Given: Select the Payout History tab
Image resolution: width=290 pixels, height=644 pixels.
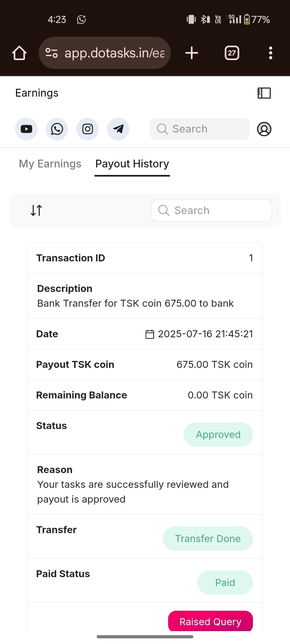Looking at the screenshot, I should (132, 164).
